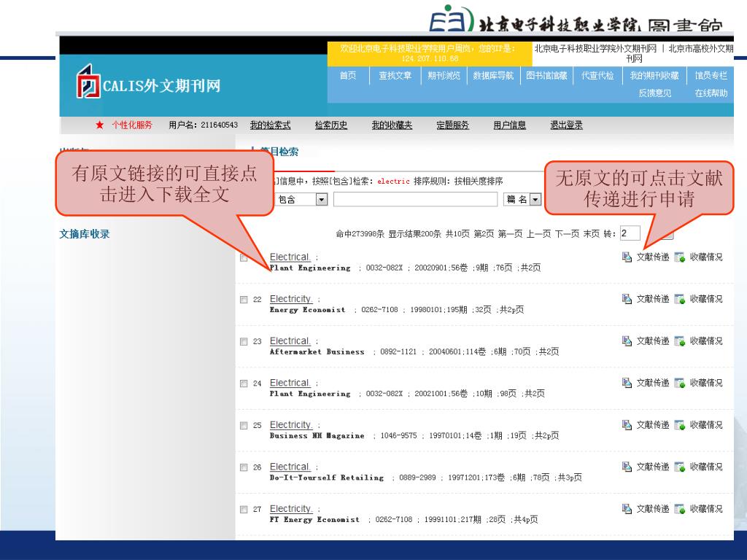Open Electricity title link of result 22
The width and height of the screenshot is (747, 560).
pyautogui.click(x=290, y=298)
